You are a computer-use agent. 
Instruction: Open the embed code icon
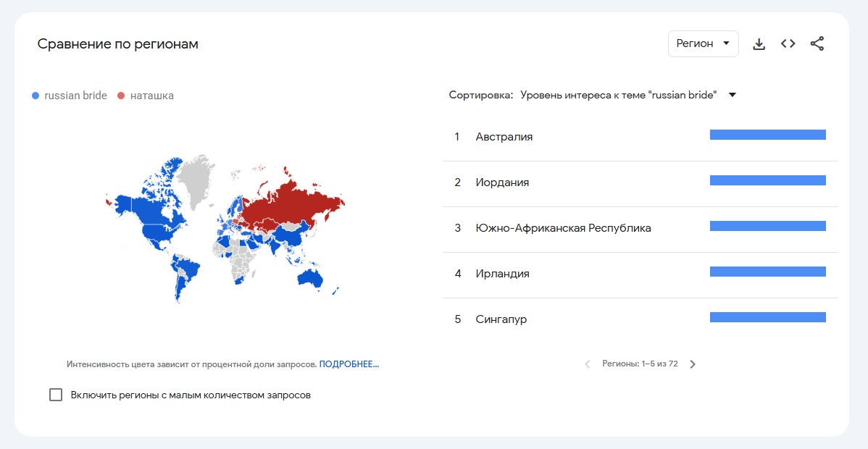pos(788,43)
